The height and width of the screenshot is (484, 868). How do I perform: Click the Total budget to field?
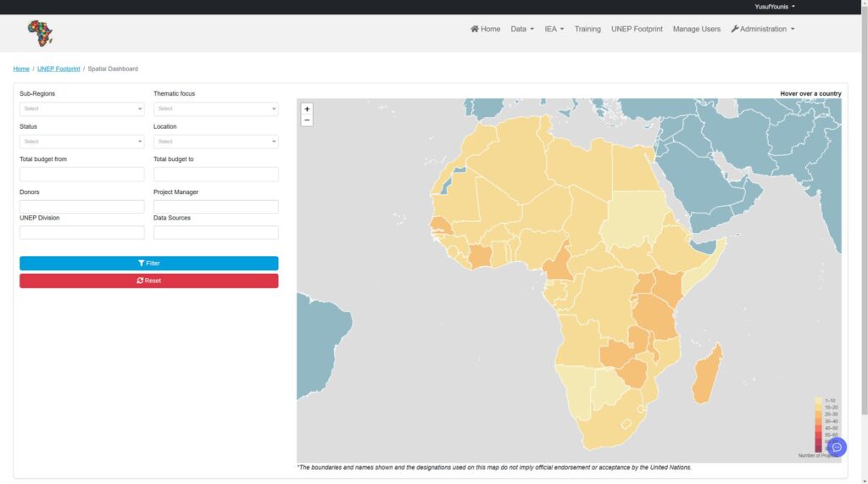point(216,175)
